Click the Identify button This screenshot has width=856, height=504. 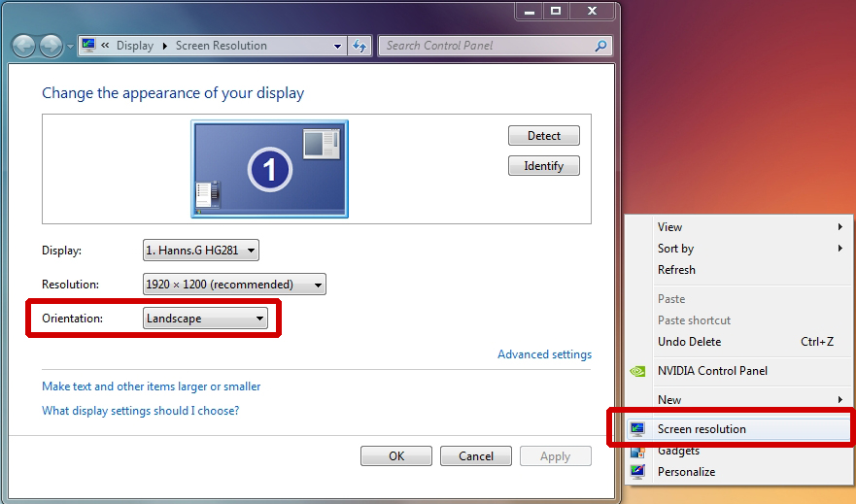[544, 166]
